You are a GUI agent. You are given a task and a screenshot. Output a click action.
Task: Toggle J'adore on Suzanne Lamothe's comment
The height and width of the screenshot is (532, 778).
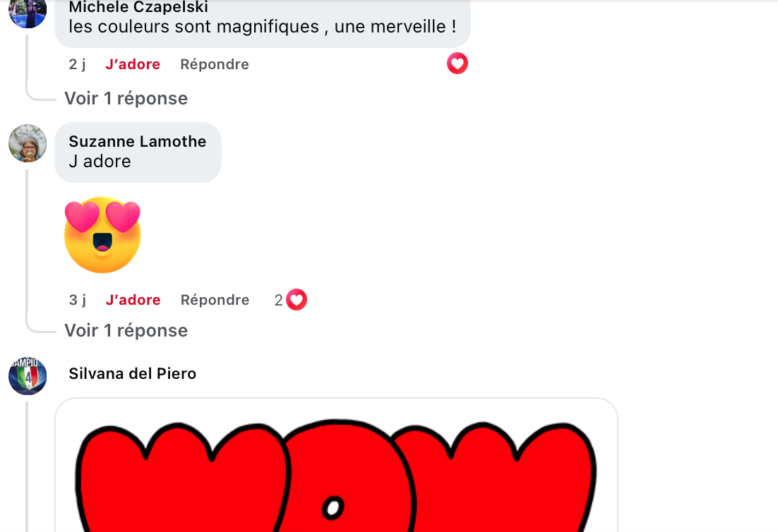tap(133, 300)
